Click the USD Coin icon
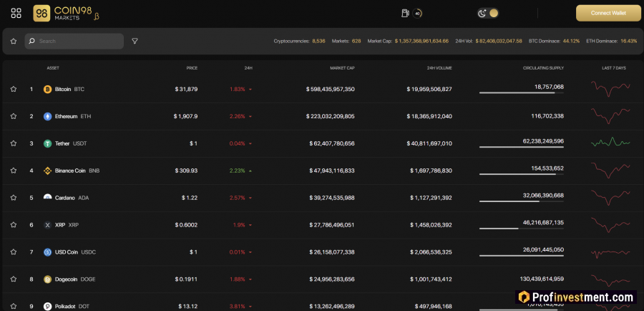Screen dimensions: 644x311 tap(48, 252)
